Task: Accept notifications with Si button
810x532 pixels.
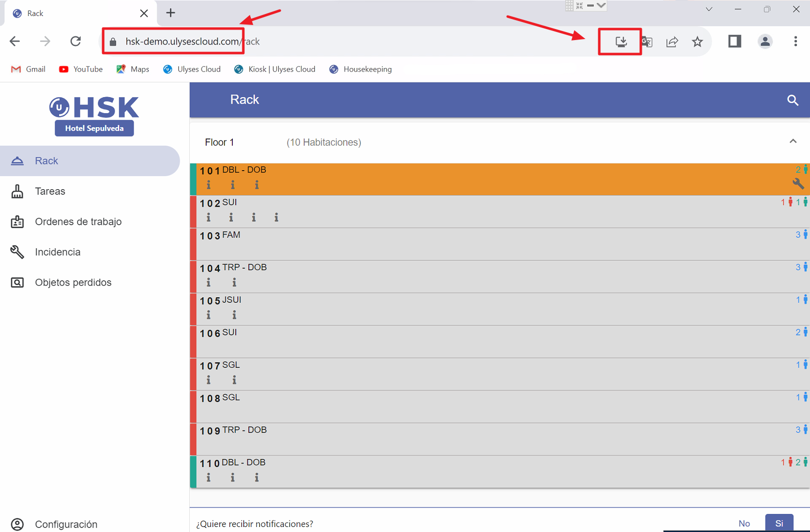Action: pos(779,523)
